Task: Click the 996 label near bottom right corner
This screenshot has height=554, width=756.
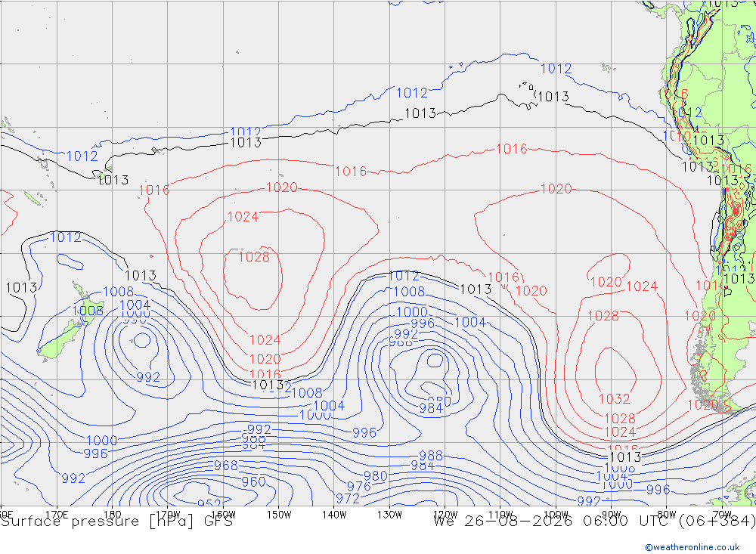Action: [658, 490]
